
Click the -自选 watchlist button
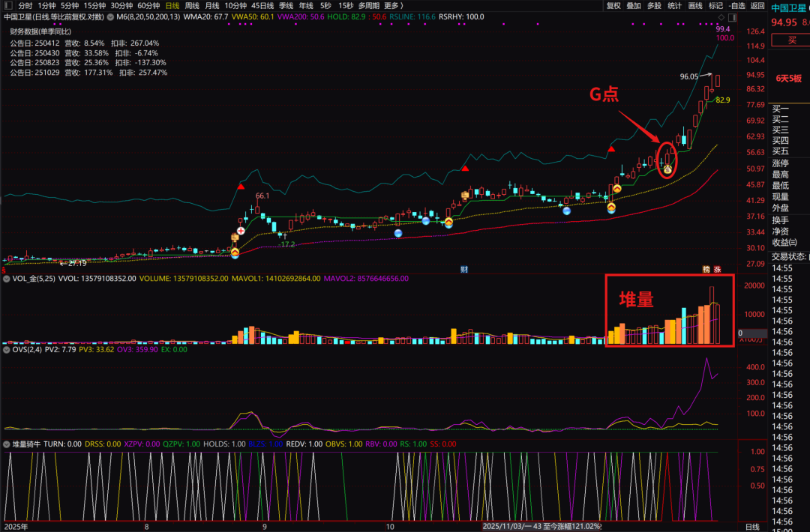737,6
